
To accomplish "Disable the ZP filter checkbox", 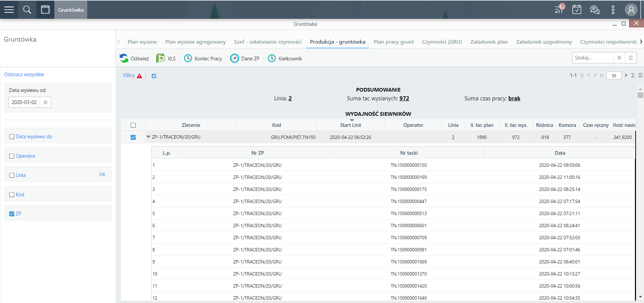I will (12, 214).
